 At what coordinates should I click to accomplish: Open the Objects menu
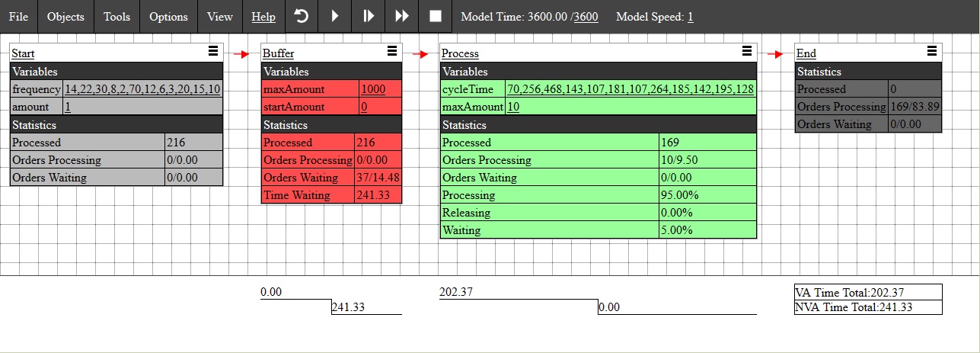[x=65, y=17]
